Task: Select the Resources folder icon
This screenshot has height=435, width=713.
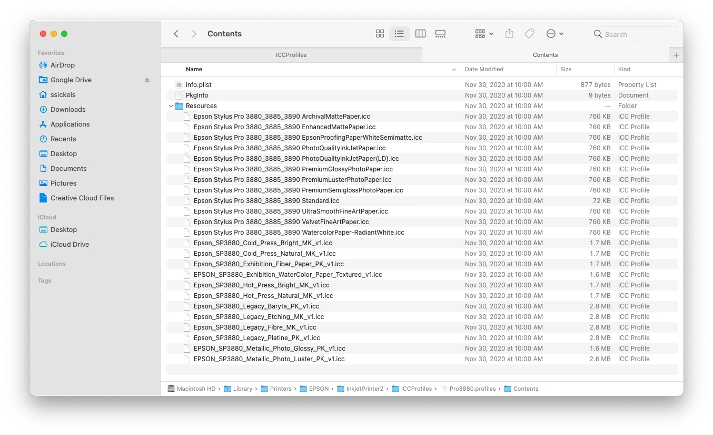Action: pyautogui.click(x=179, y=106)
